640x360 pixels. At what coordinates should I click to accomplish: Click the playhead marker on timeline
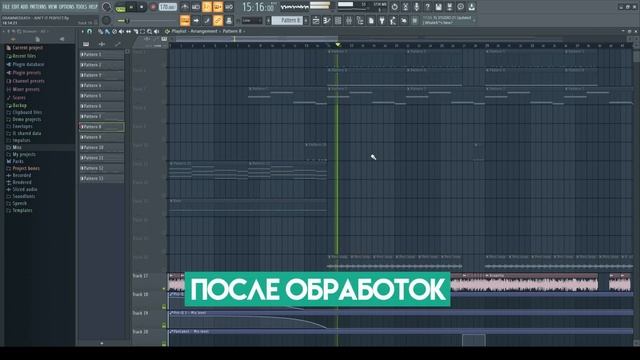pyautogui.click(x=338, y=44)
